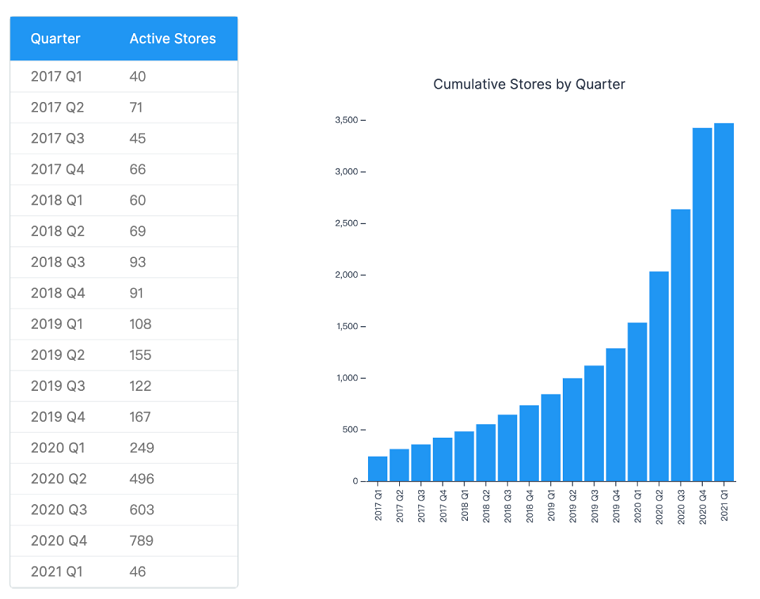Click the 3,500 y-axis label

click(347, 120)
